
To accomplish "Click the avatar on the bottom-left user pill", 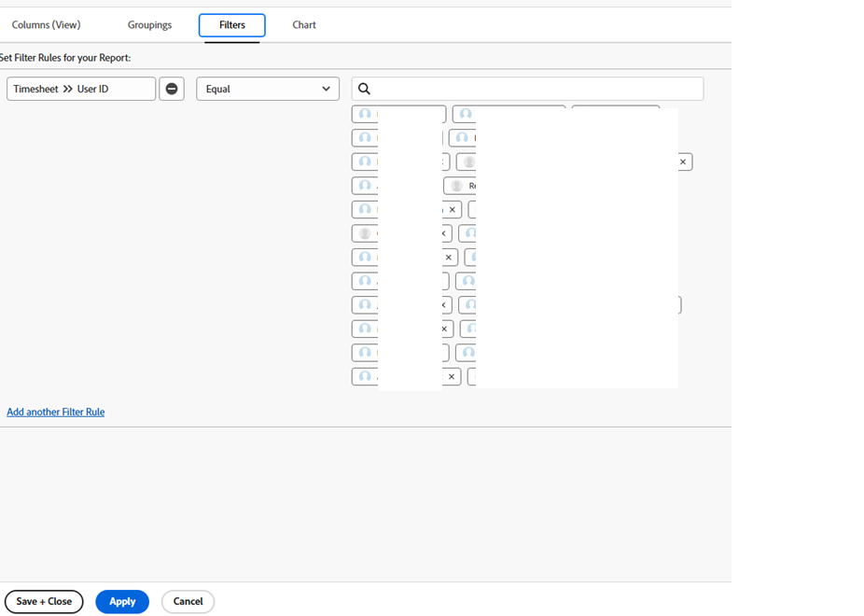I will tap(365, 376).
